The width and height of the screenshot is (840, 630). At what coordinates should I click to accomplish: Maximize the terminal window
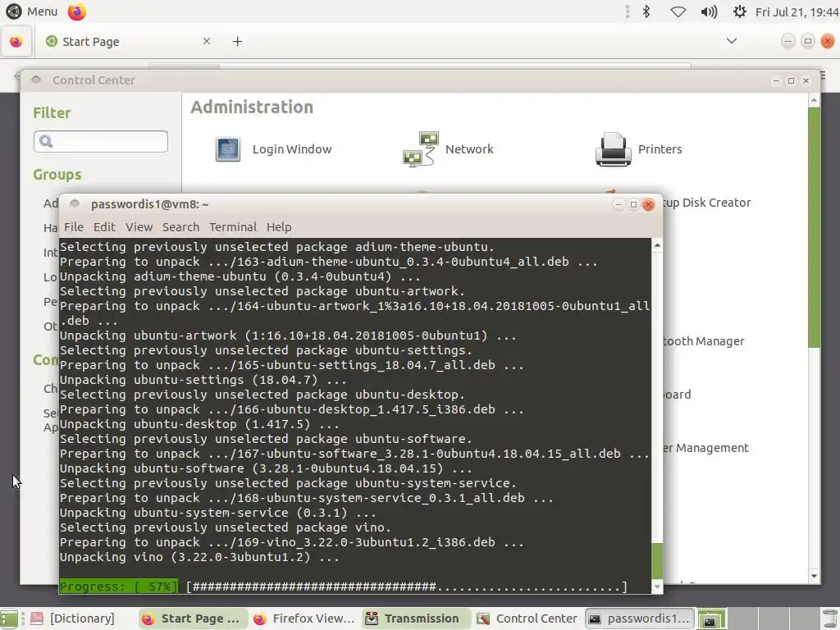pyautogui.click(x=633, y=204)
